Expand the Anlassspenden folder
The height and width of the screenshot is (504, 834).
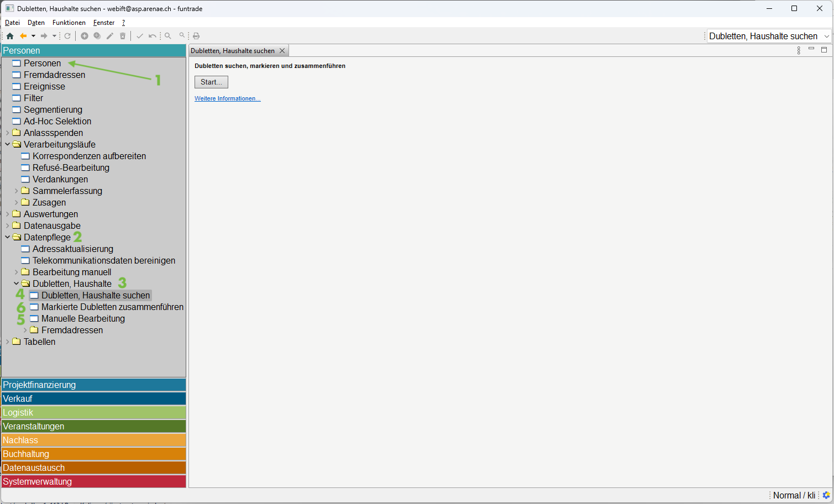coord(7,133)
